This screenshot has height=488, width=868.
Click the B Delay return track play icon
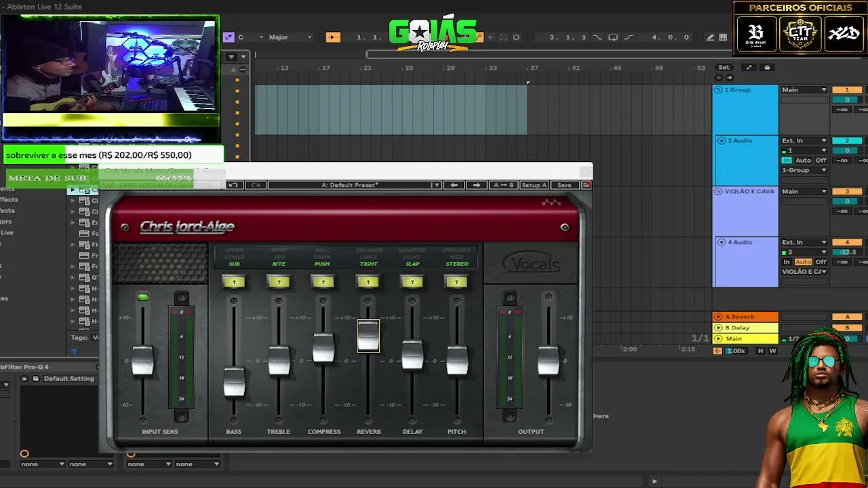[x=718, y=328]
